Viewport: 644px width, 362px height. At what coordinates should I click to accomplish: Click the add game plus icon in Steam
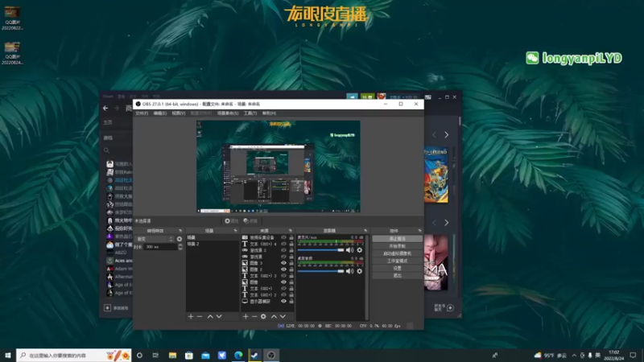pyautogui.click(x=107, y=307)
